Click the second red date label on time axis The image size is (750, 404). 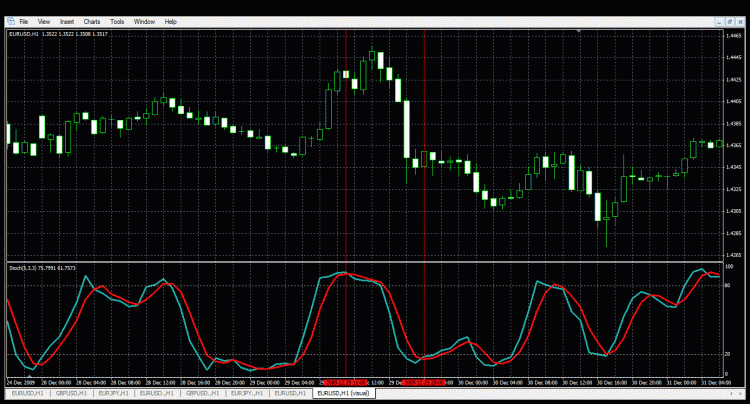424,382
